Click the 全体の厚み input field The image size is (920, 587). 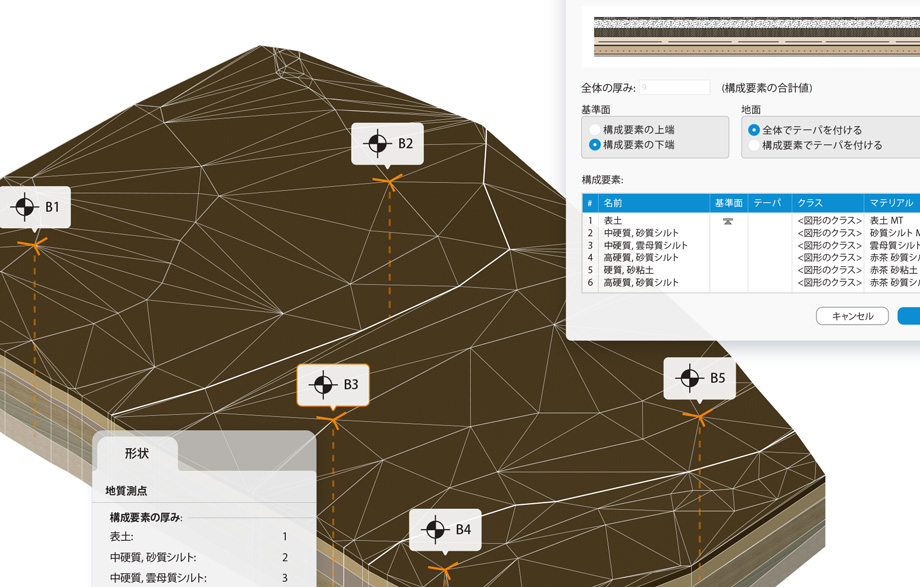[674, 87]
